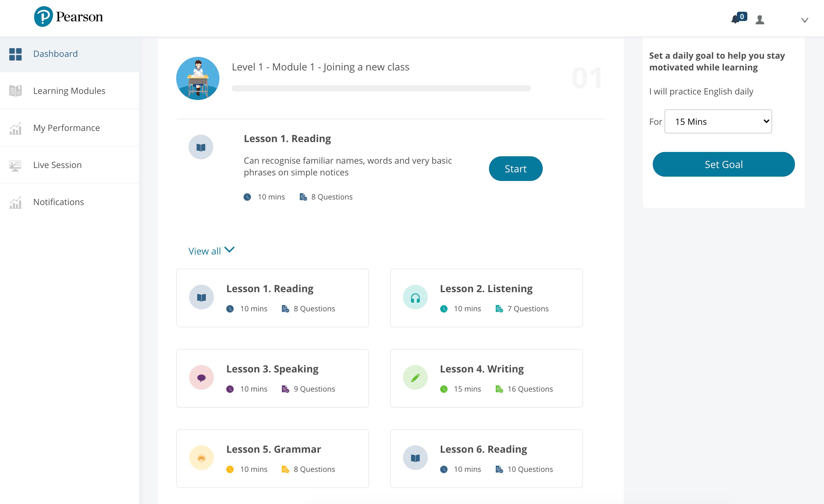Viewport: 824px width, 504px height.
Task: Click the Lesson 6 Reading book icon
Action: (x=415, y=458)
